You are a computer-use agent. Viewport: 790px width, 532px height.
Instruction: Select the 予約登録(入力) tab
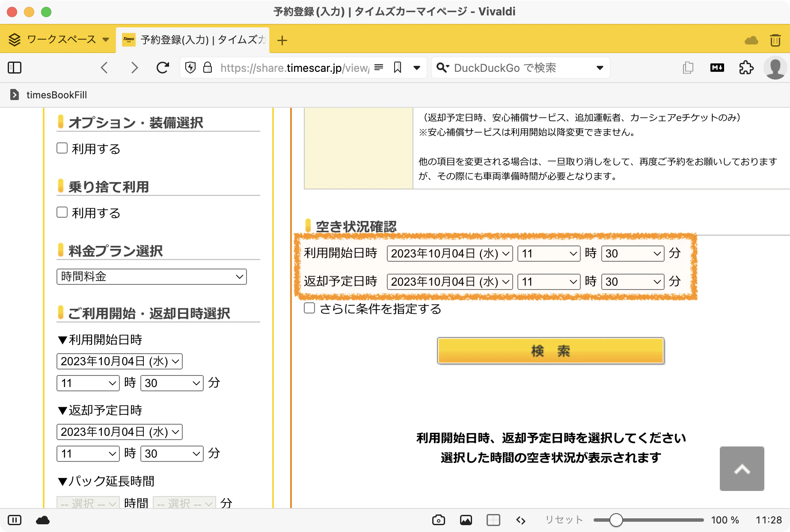coord(193,40)
